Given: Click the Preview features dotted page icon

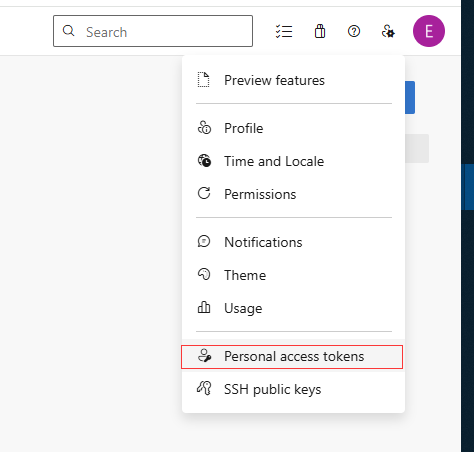Looking at the screenshot, I should tap(203, 80).
